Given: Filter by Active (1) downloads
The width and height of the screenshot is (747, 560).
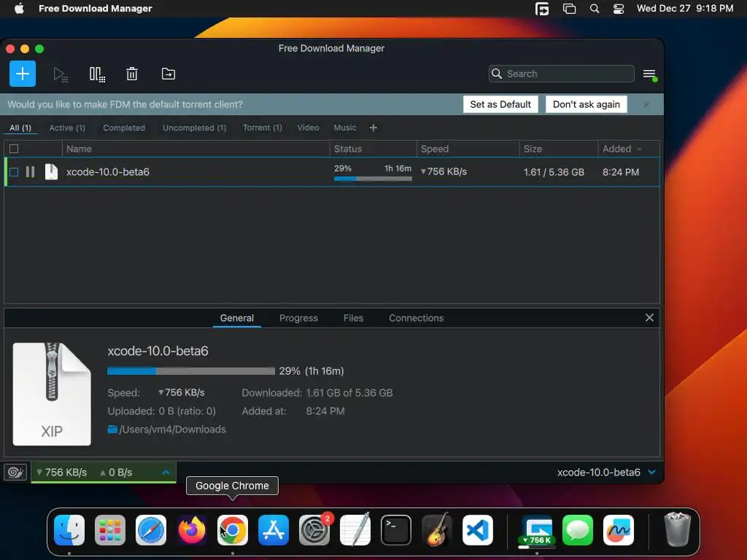Looking at the screenshot, I should [x=67, y=128].
